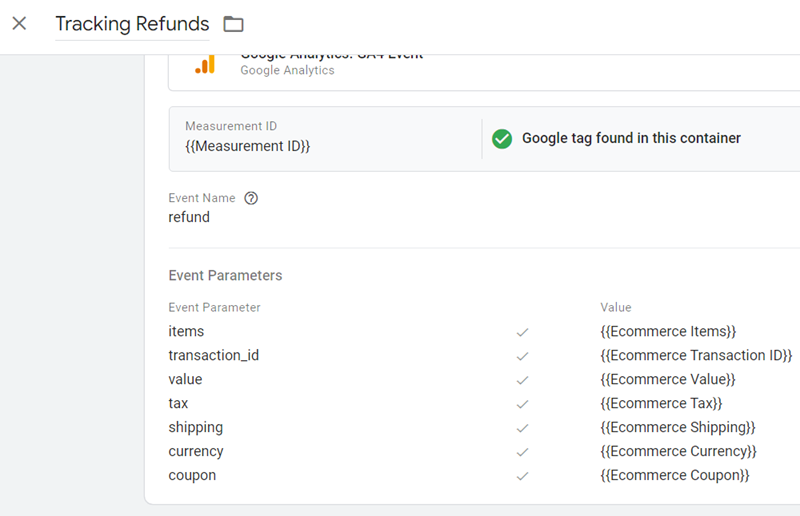Select the {{Measurement ID}} value
The height and width of the screenshot is (516, 800).
point(247,146)
